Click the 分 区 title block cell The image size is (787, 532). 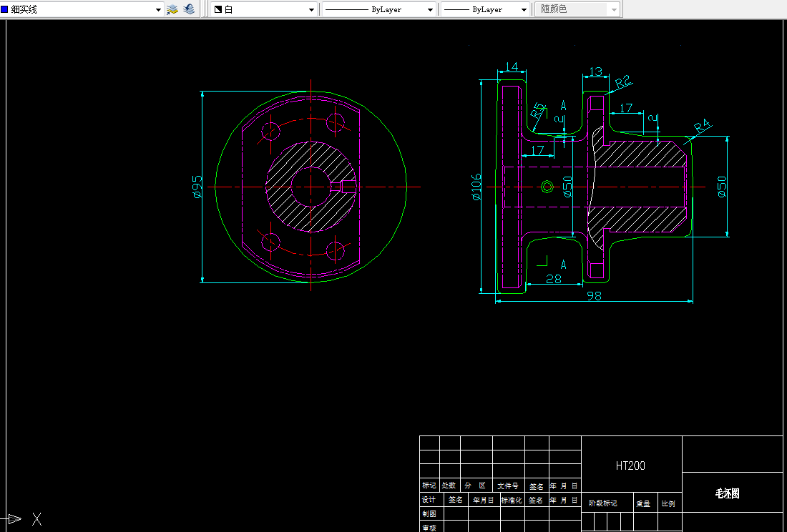point(475,486)
